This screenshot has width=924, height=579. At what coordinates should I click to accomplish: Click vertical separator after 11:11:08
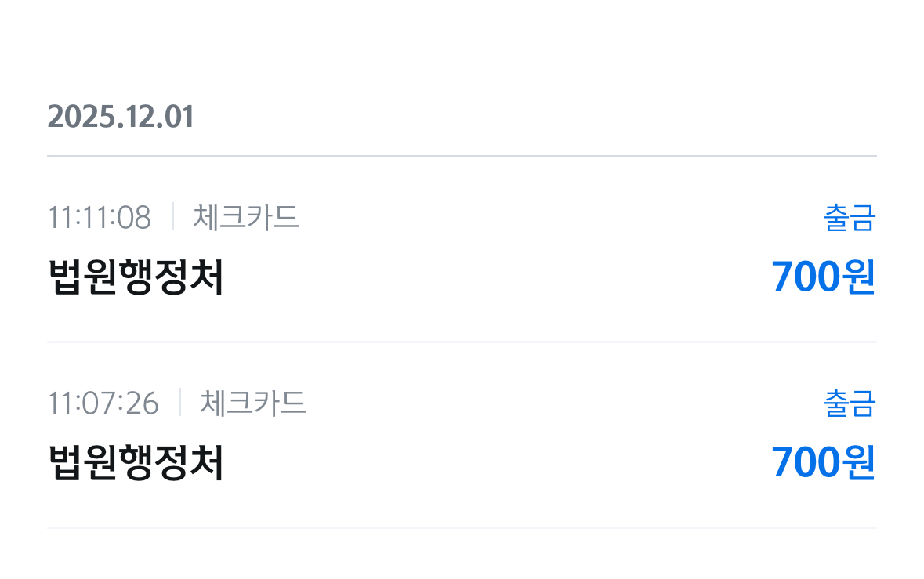tap(172, 217)
